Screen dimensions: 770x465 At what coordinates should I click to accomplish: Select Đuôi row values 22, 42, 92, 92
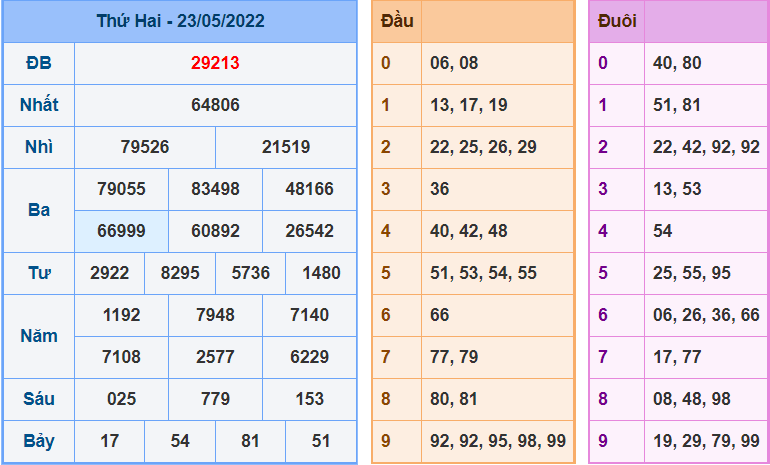click(706, 147)
